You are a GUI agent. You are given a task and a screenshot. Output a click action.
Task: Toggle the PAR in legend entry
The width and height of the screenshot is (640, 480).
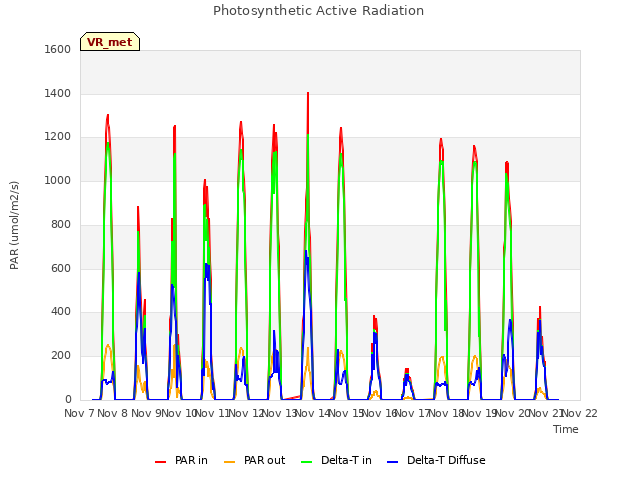click(x=181, y=460)
